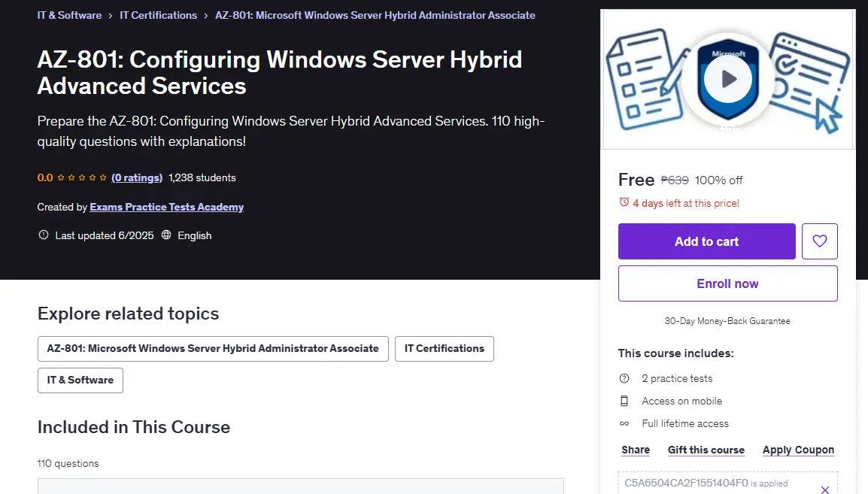This screenshot has height=494, width=868.
Task: Click the star rating icons
Action: [81, 177]
